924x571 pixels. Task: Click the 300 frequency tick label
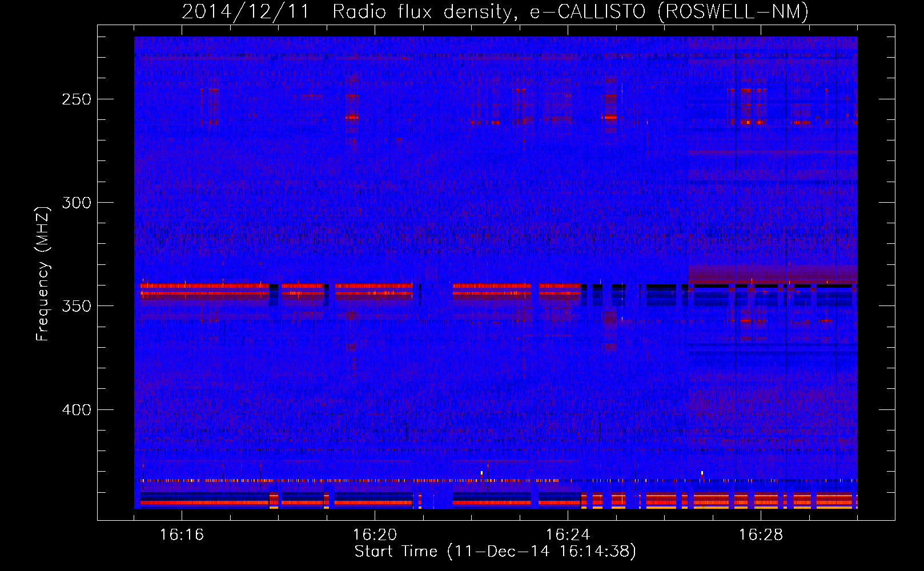pos(77,203)
